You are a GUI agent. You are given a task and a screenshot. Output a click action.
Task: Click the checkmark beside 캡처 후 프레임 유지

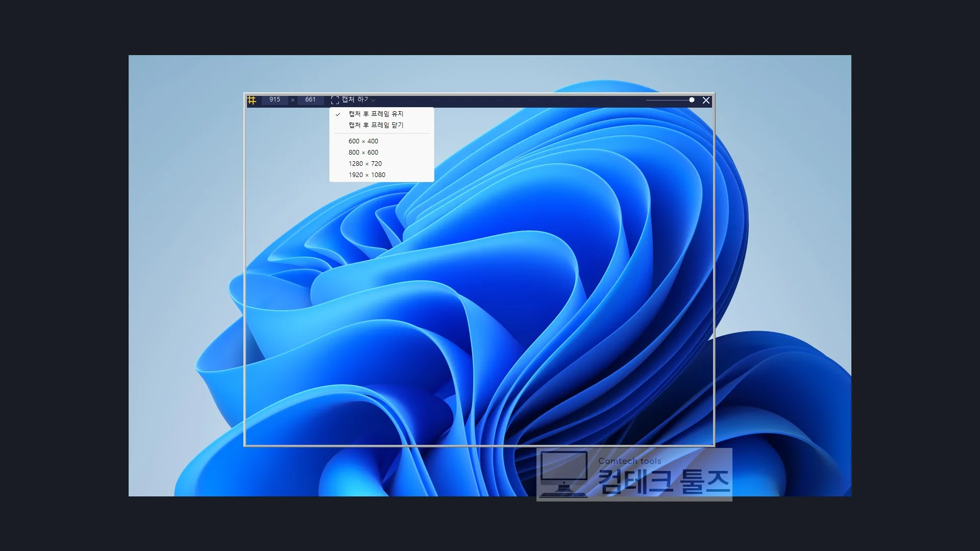click(338, 114)
